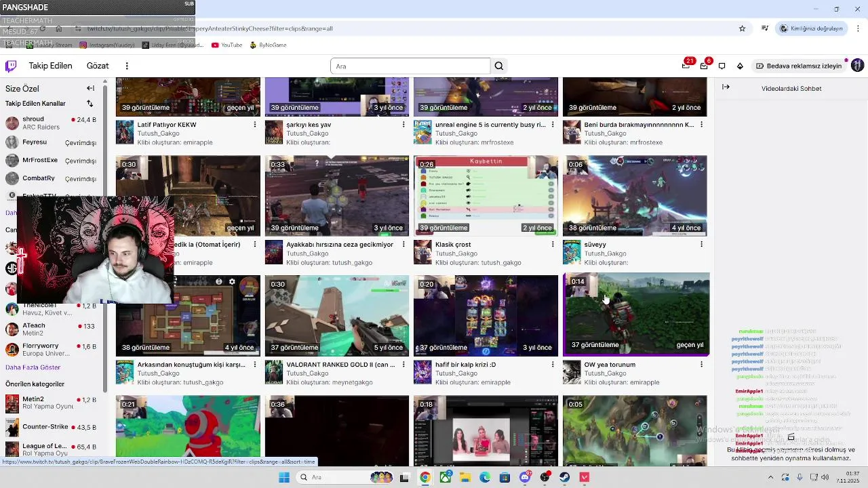Open the browser media control icon
Image resolution: width=868 pixels, height=488 pixels.
click(765, 28)
